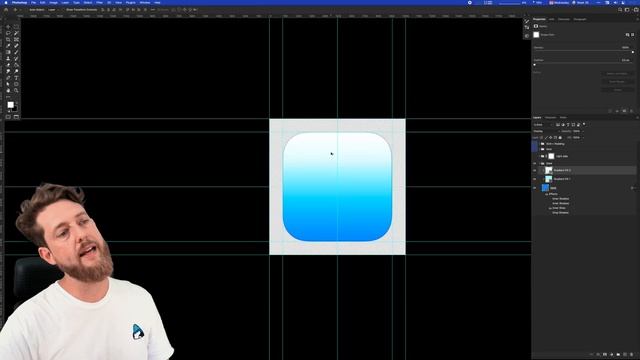Open the Properties panel flyout menu
This screenshot has height=360, width=640.
[638, 19]
